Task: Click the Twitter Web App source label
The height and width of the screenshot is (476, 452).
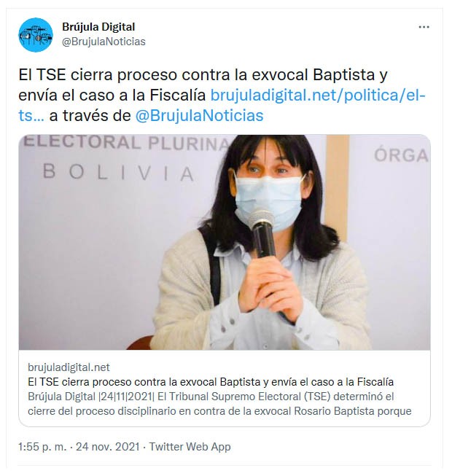Action: tap(190, 447)
